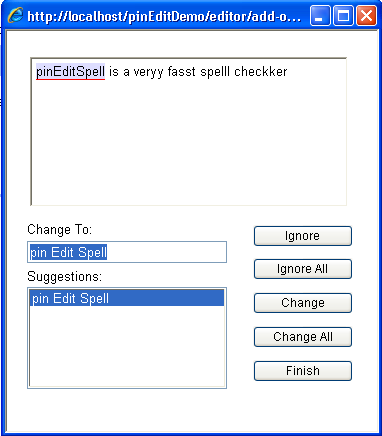Click the Ignore button
This screenshot has width=382, height=436.
[x=303, y=236]
